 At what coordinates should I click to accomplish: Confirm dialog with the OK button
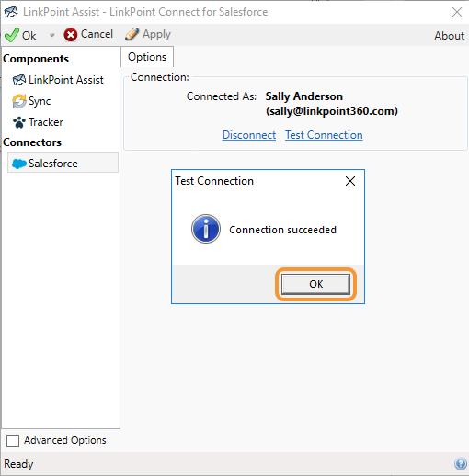tap(315, 284)
